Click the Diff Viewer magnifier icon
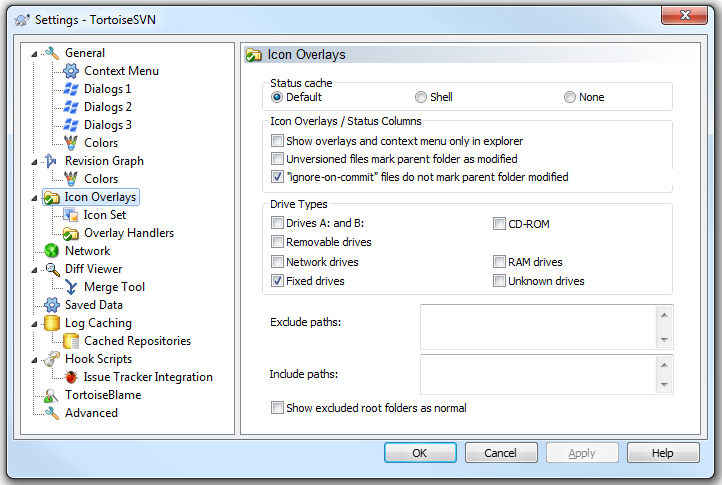The image size is (722, 485). click(x=52, y=269)
